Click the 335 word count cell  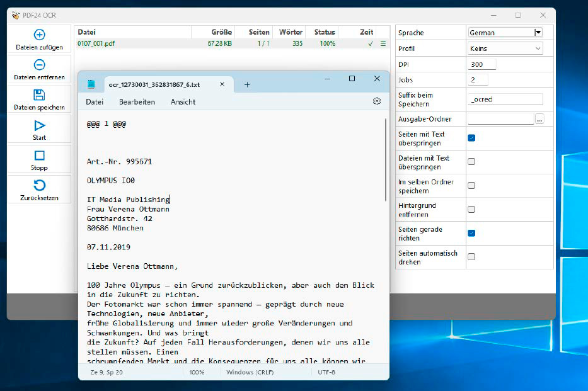click(297, 43)
